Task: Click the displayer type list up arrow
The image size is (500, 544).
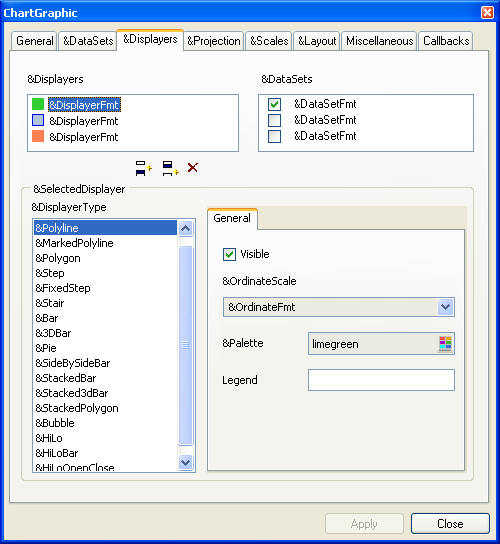Action: point(186,228)
